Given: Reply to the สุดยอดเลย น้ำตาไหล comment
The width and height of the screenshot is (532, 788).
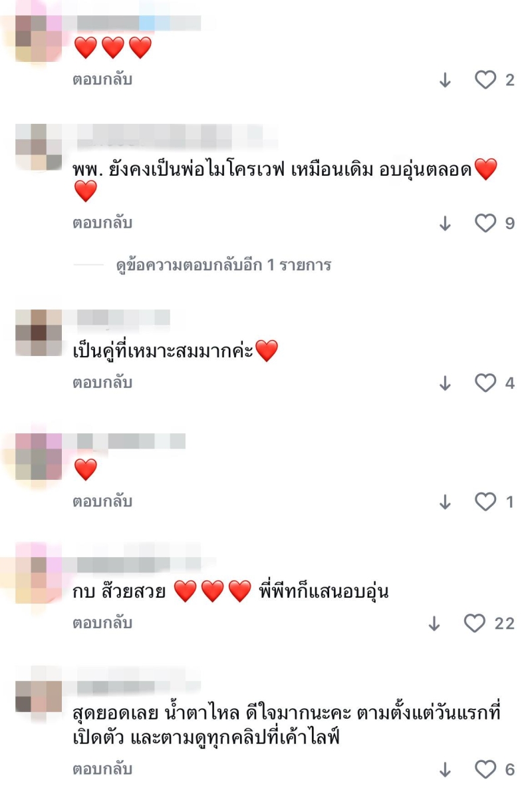Looking at the screenshot, I should [x=102, y=769].
